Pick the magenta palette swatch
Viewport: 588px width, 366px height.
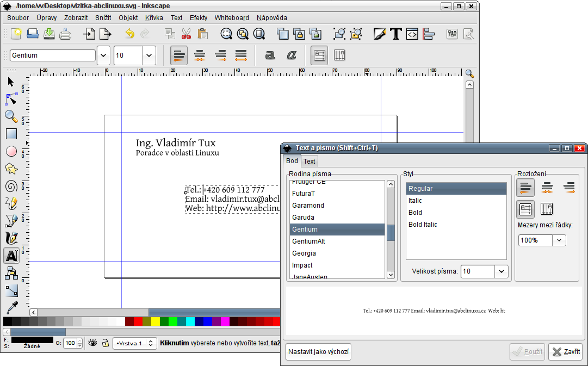tap(225, 321)
